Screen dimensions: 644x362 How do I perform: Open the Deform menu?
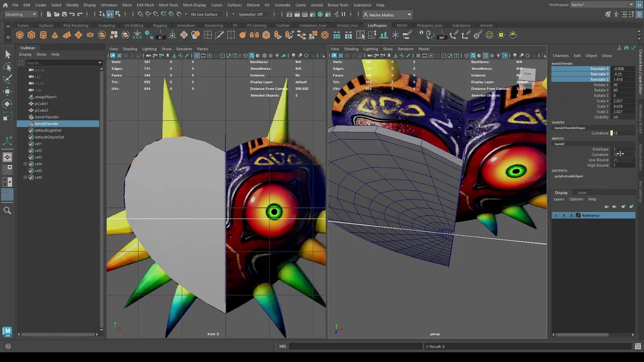(x=253, y=5)
